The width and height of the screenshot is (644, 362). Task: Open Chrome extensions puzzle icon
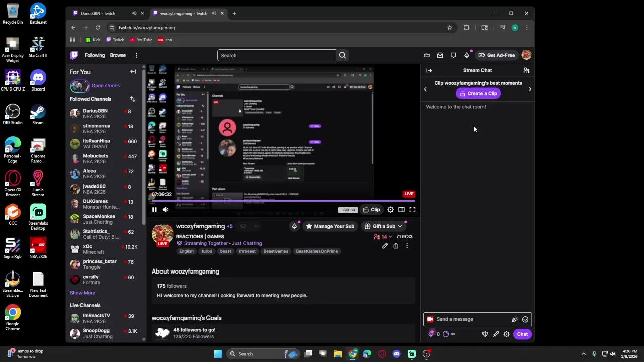tap(467, 28)
